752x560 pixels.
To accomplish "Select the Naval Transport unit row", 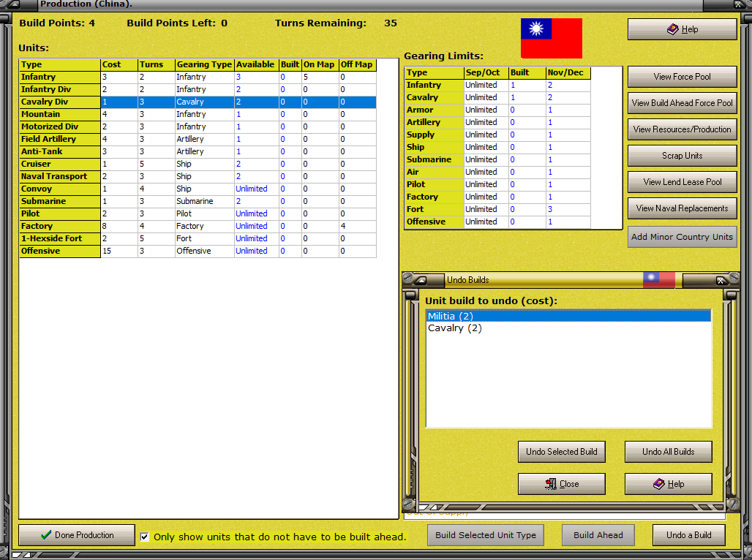I will point(198,177).
